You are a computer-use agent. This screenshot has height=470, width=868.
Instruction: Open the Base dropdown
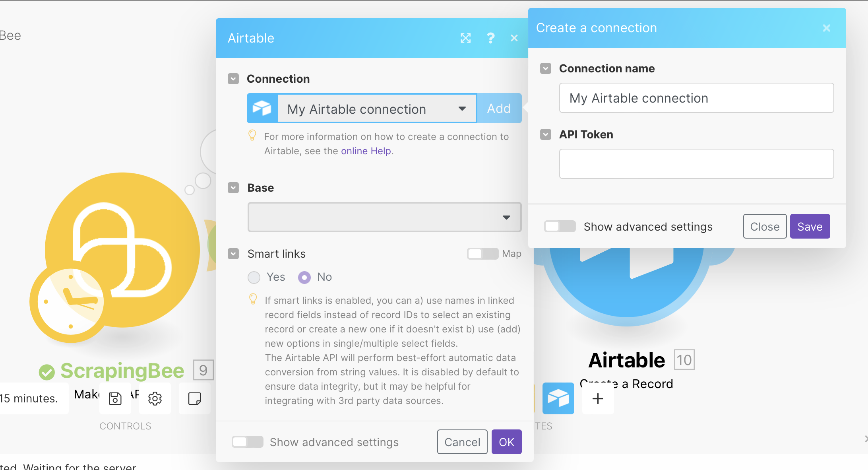point(384,217)
